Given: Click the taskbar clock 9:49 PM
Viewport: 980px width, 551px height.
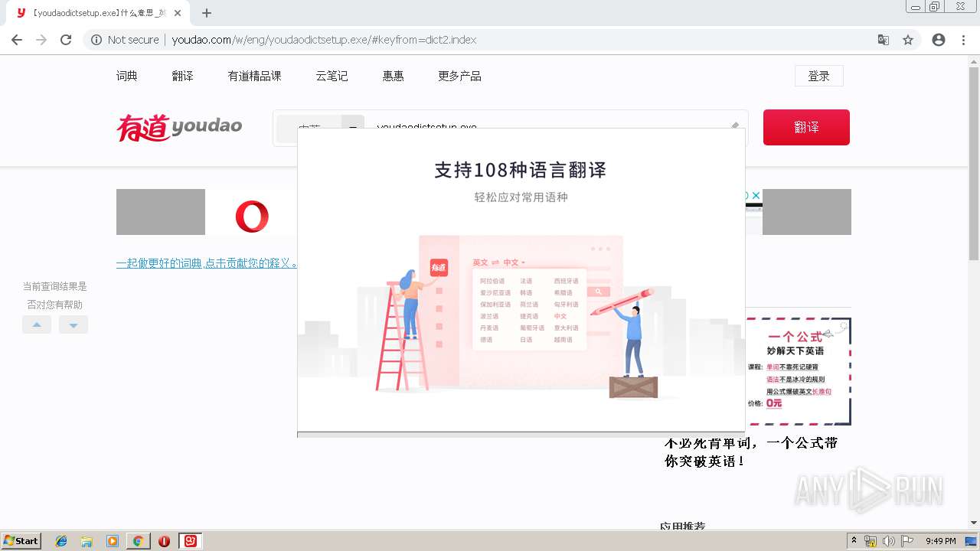Looking at the screenshot, I should 940,541.
